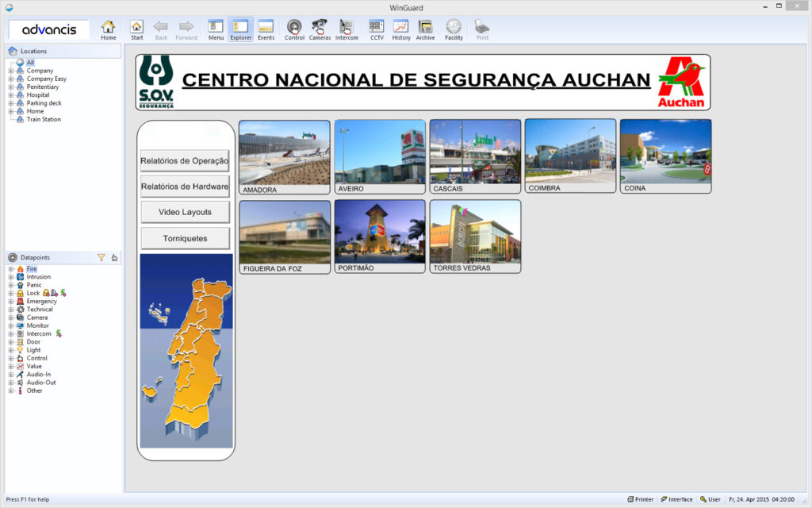The image size is (812, 508).
Task: Open the Intercom toolbar icon
Action: (347, 29)
